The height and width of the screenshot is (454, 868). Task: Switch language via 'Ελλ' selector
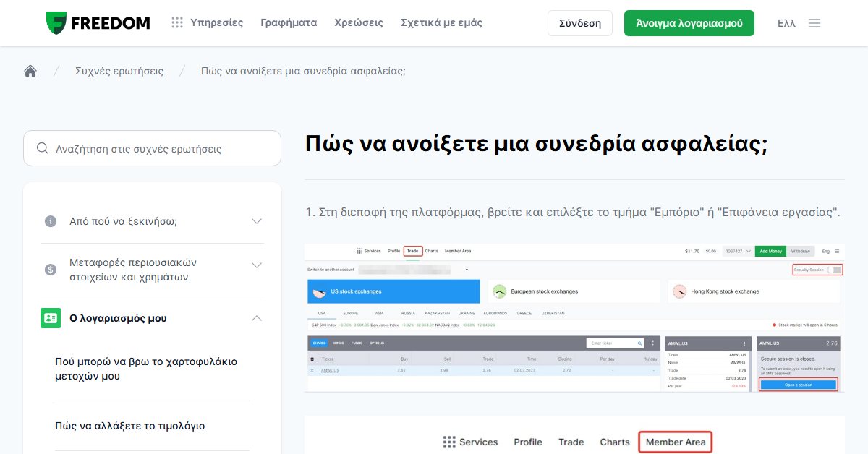coord(786,23)
